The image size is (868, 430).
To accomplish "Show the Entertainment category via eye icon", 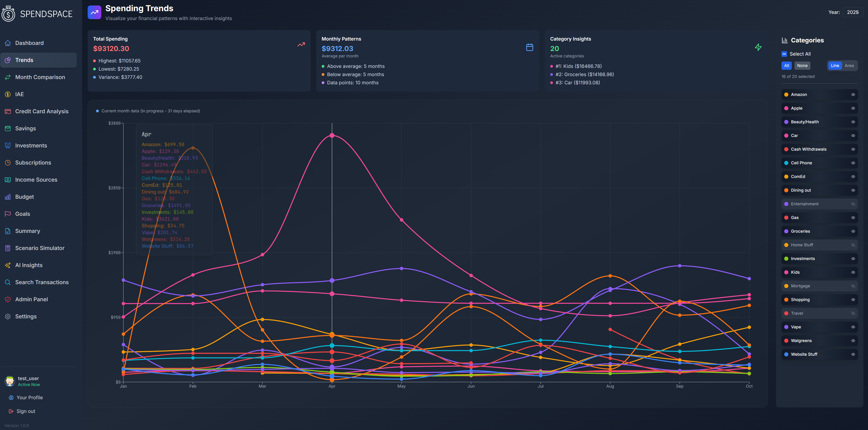I will (x=853, y=204).
